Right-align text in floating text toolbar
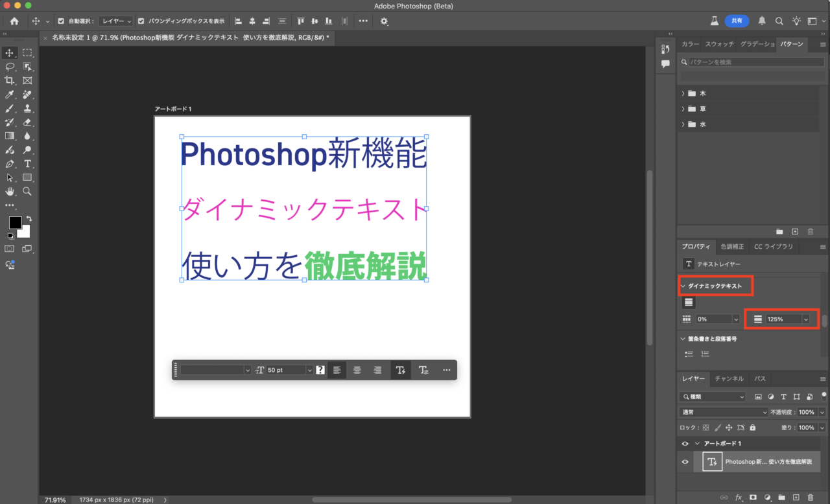 377,370
